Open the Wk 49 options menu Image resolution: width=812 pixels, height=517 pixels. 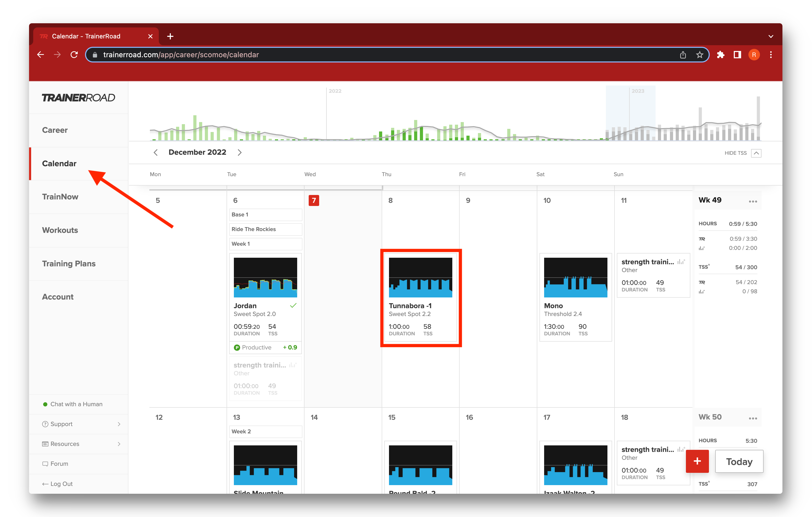[x=753, y=201]
